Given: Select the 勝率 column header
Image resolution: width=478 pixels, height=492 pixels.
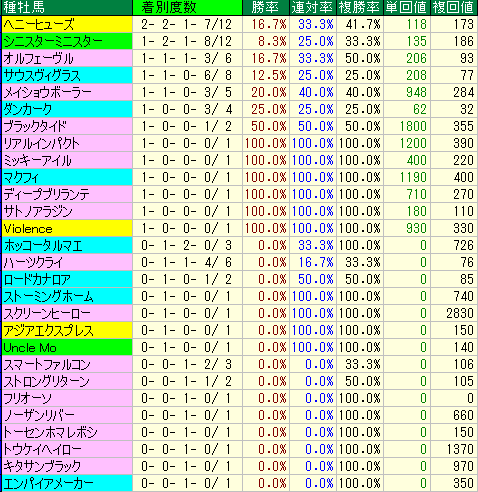Looking at the screenshot, I should click(x=266, y=7).
